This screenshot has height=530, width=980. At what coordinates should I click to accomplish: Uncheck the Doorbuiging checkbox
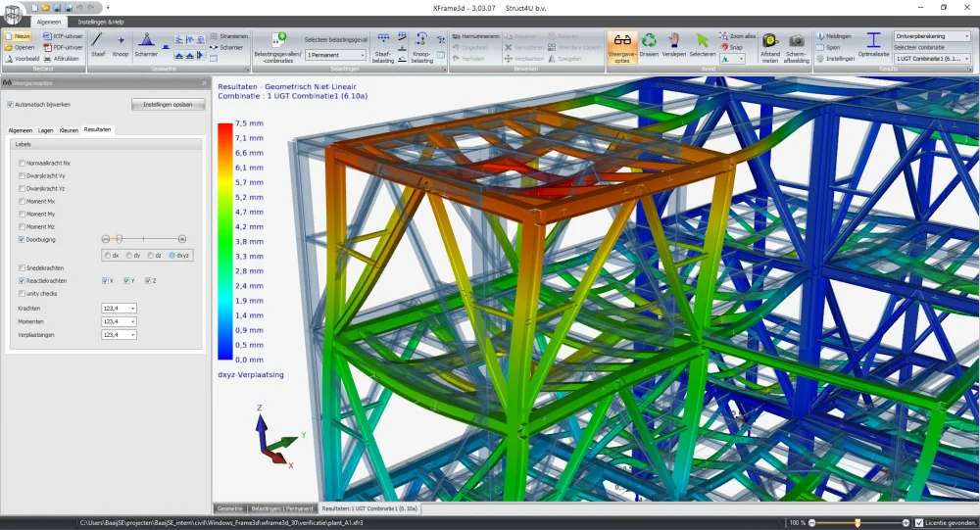click(x=22, y=239)
